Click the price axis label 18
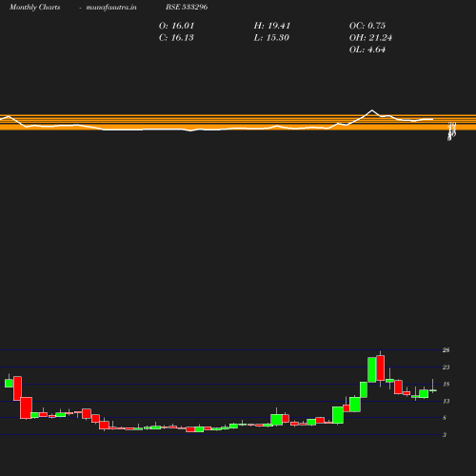Image resolution: width=476 pixels, height=476 pixels. pos(446,385)
